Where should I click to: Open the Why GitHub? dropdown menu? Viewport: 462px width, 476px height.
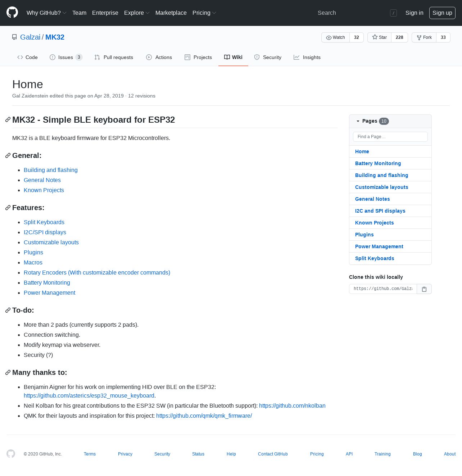click(x=46, y=13)
